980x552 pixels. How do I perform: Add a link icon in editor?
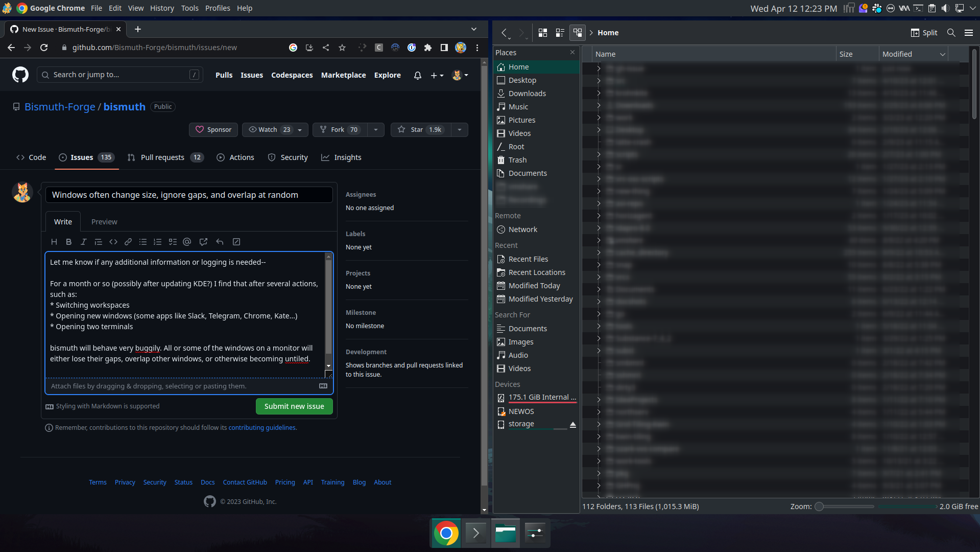[128, 242]
